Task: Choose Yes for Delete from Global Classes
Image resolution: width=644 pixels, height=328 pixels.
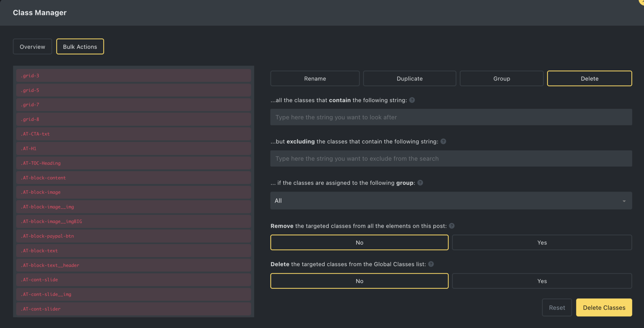Action: point(542,281)
